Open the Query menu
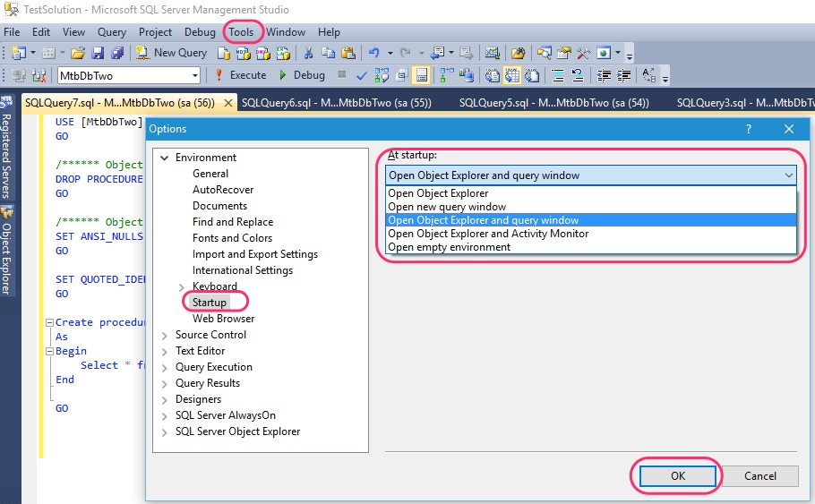815x504 pixels. click(112, 32)
